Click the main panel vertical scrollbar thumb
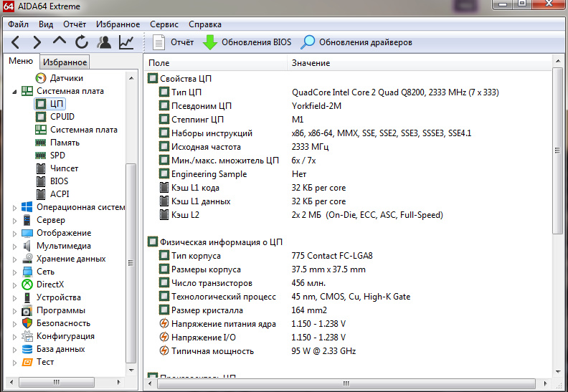This screenshot has width=568, height=392. pyautogui.click(x=557, y=151)
